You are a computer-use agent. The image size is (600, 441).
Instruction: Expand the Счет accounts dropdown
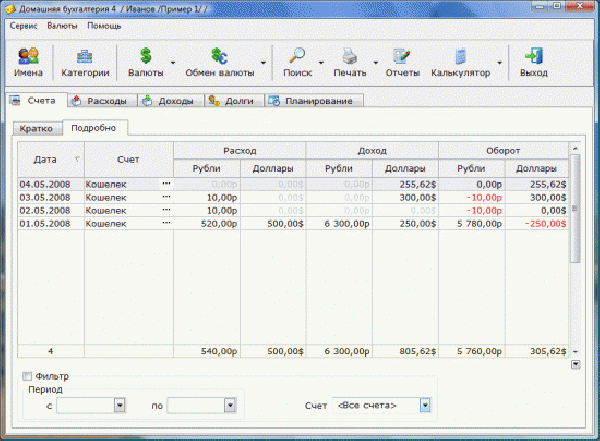[425, 405]
